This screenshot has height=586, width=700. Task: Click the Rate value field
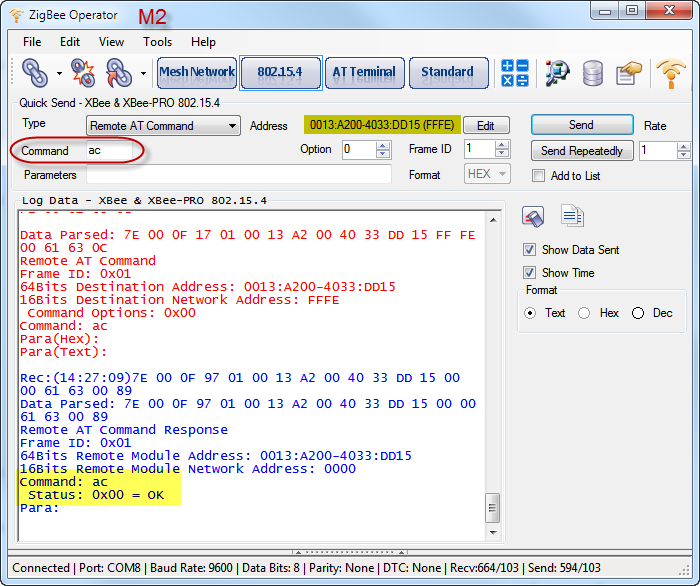coord(658,151)
